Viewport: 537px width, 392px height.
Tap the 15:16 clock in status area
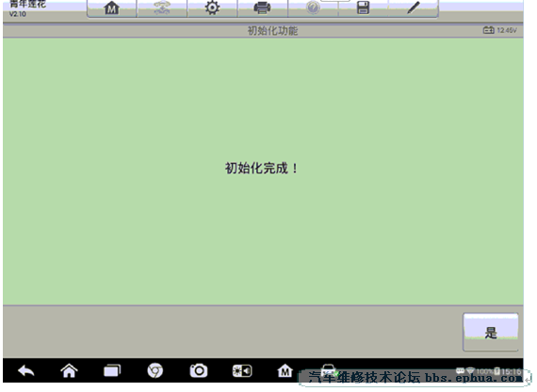[512, 372]
